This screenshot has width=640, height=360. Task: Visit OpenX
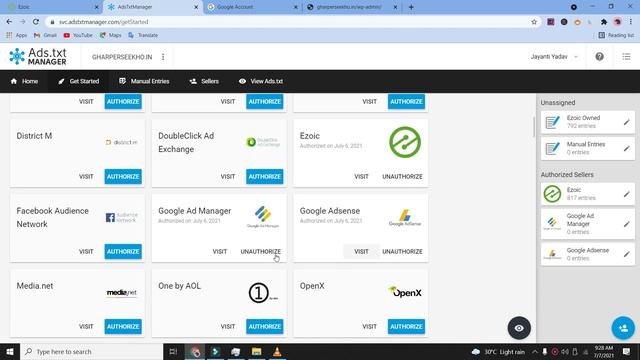coord(369,327)
